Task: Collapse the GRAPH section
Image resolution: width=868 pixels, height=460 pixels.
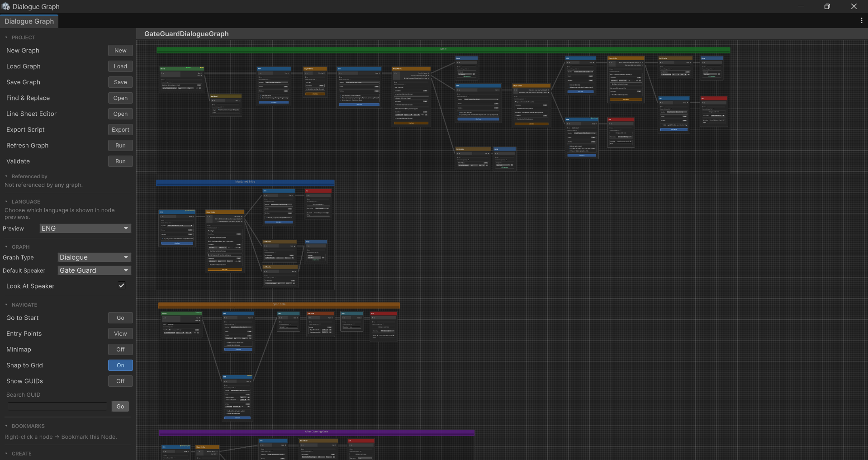Action: [x=6, y=247]
